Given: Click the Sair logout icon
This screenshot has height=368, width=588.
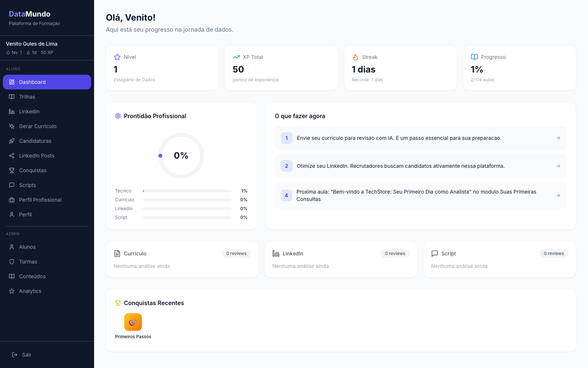Looking at the screenshot, I should pyautogui.click(x=15, y=355).
